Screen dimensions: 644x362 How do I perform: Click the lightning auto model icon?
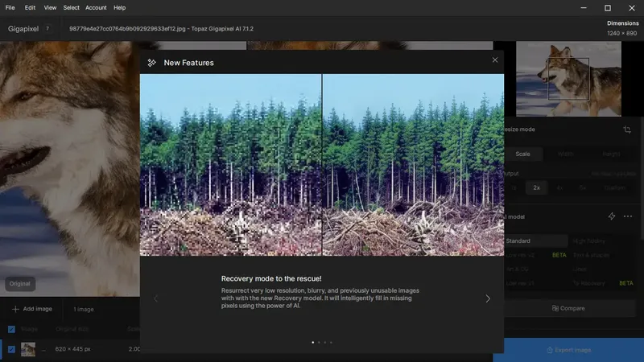click(x=612, y=216)
